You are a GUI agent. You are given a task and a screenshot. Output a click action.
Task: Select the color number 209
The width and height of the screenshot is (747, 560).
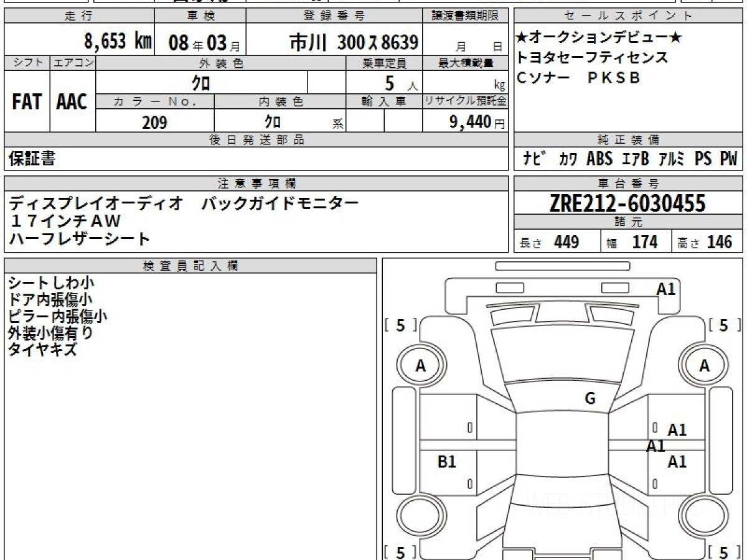click(x=155, y=123)
